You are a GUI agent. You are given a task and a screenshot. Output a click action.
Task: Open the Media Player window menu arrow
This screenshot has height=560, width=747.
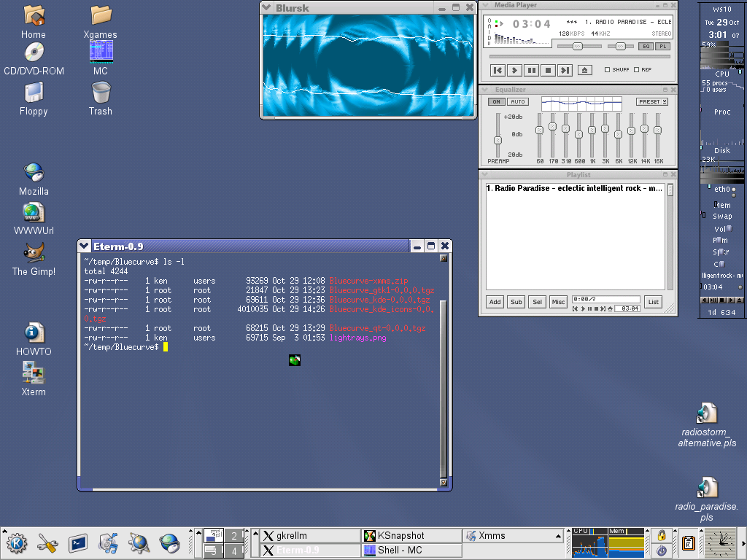[x=485, y=5]
